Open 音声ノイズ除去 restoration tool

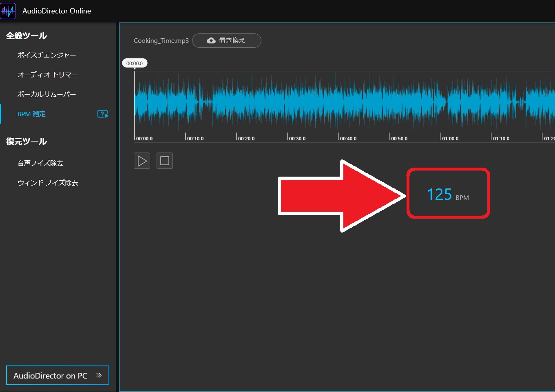(x=40, y=163)
